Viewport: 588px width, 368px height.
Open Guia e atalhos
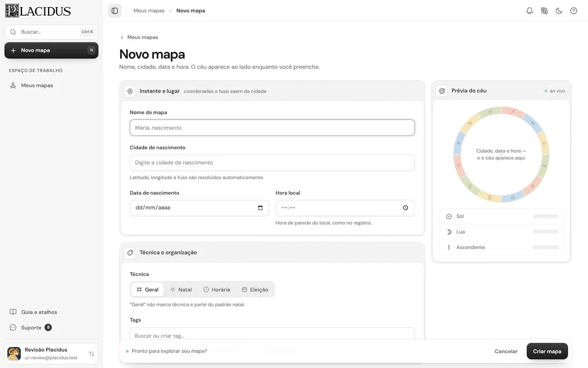[x=51, y=312]
